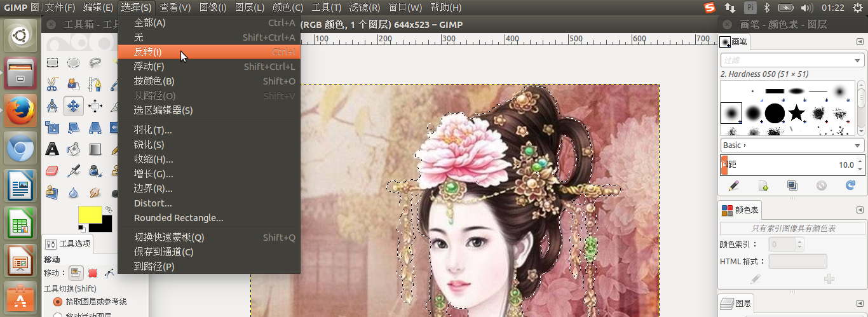Choose 边界(R)... border entry
868x317 pixels.
pos(209,188)
